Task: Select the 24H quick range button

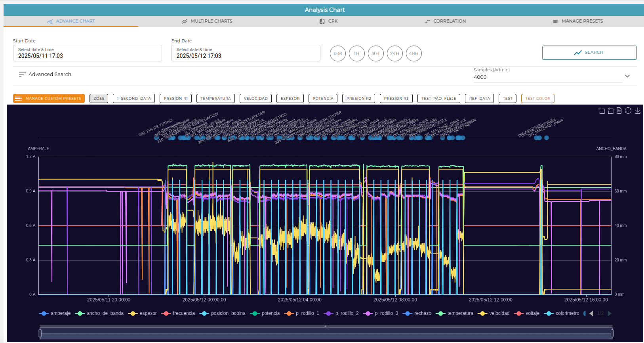Action: point(395,53)
